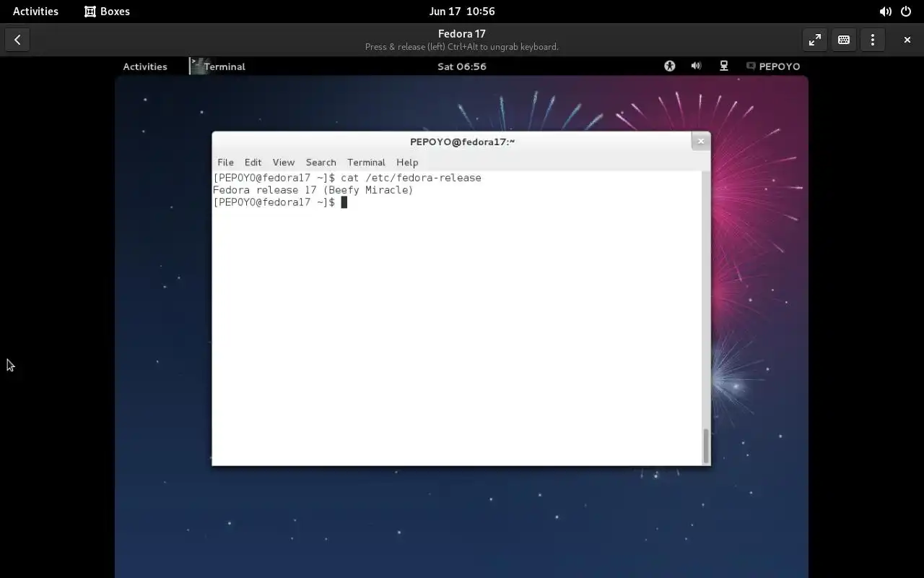Open host Activities overview

coord(35,12)
